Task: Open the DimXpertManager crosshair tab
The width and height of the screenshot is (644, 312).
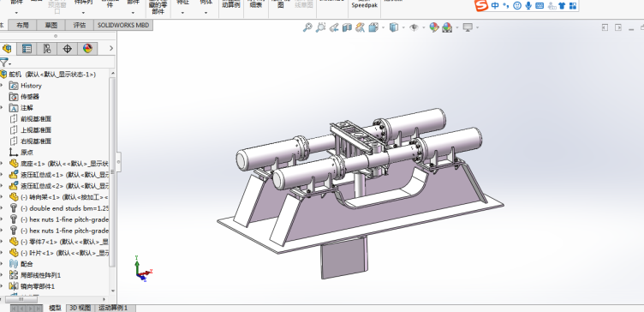Action: point(68,49)
